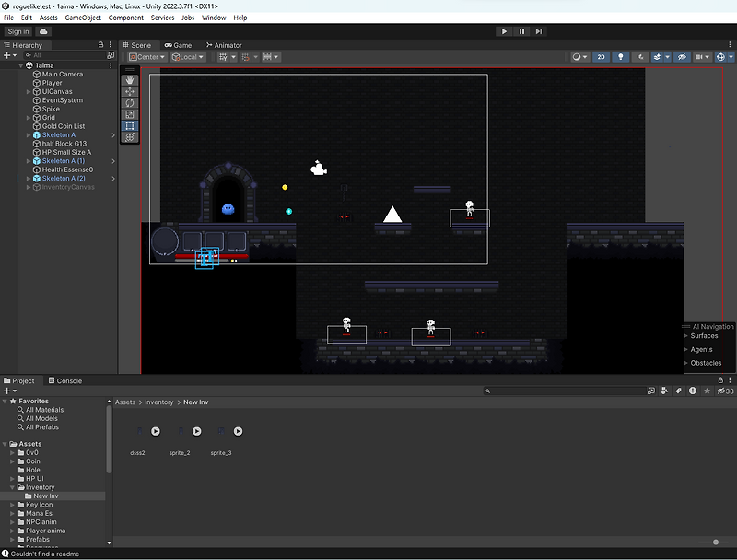Play the dsss2 animation preview
This screenshot has width=737, height=560.
click(x=156, y=431)
